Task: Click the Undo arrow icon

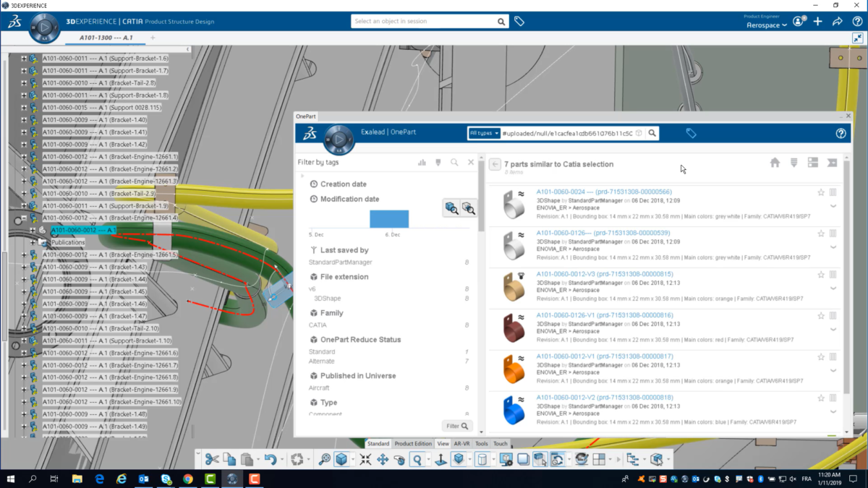Action: [270, 459]
